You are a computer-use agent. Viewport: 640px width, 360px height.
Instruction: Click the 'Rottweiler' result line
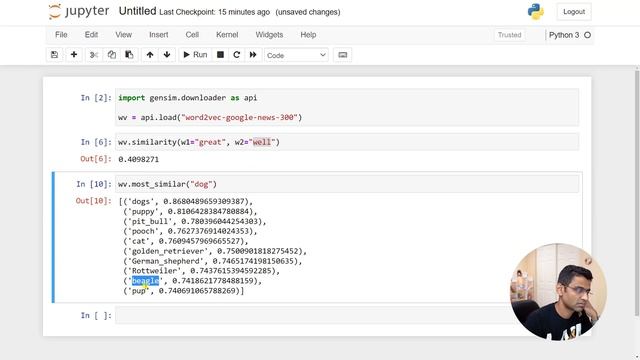202,271
